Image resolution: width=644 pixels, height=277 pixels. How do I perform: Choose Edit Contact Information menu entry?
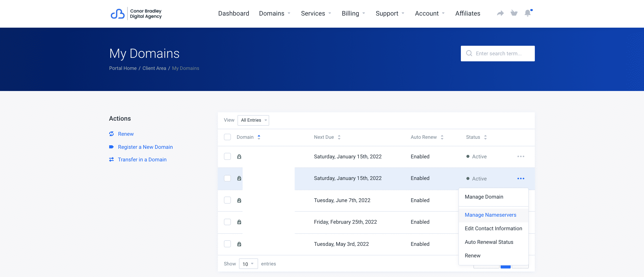tap(493, 228)
